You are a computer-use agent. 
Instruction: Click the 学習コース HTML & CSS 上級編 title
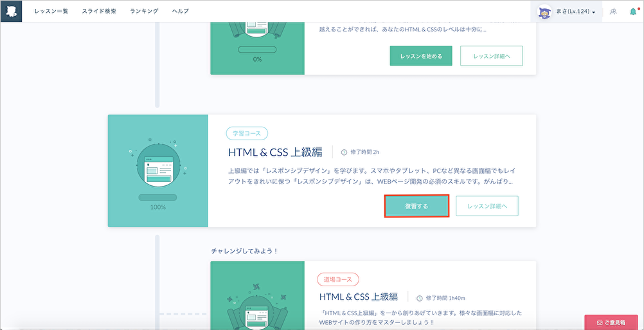click(x=275, y=152)
